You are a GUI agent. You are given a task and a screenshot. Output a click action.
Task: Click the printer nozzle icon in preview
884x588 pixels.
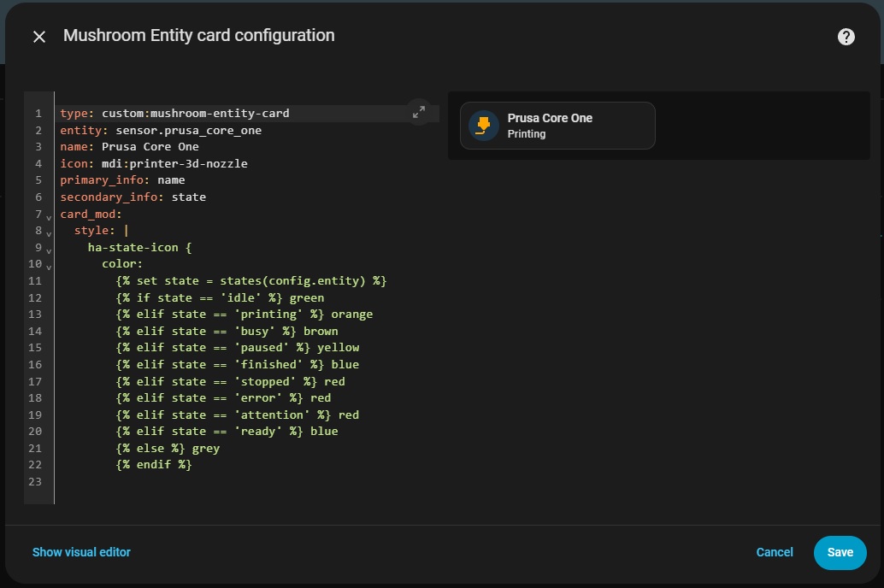click(484, 126)
